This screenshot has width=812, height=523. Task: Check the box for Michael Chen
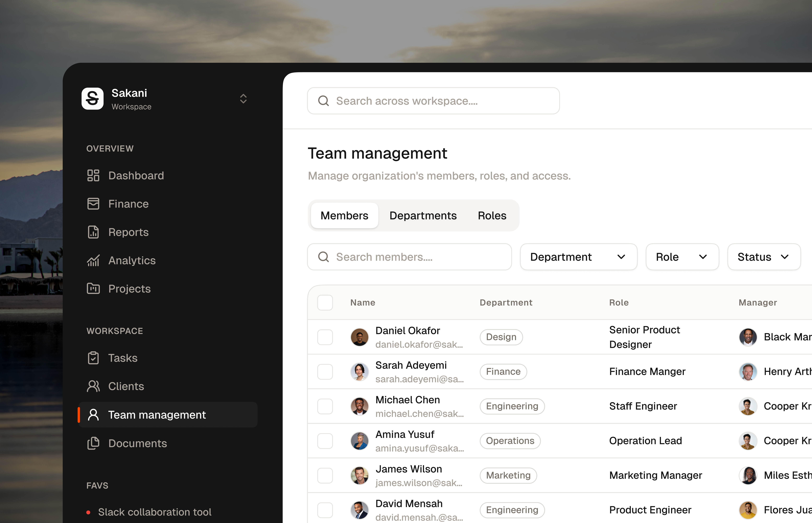[x=325, y=406]
